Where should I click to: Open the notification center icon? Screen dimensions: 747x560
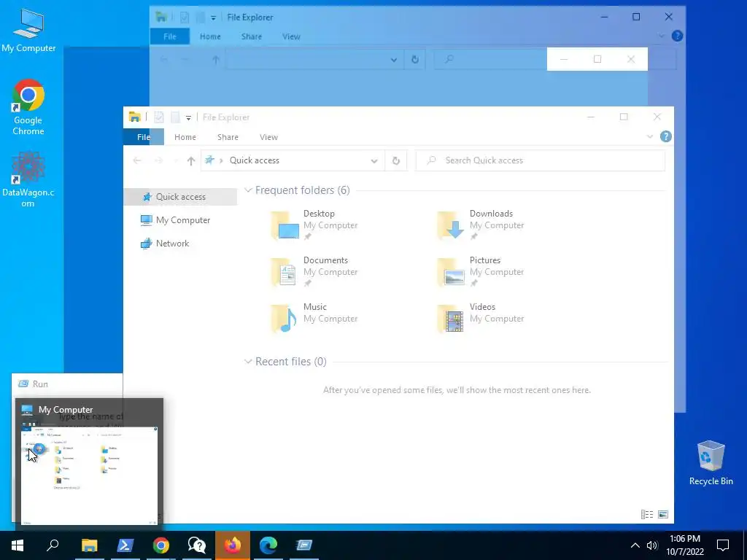coord(723,545)
